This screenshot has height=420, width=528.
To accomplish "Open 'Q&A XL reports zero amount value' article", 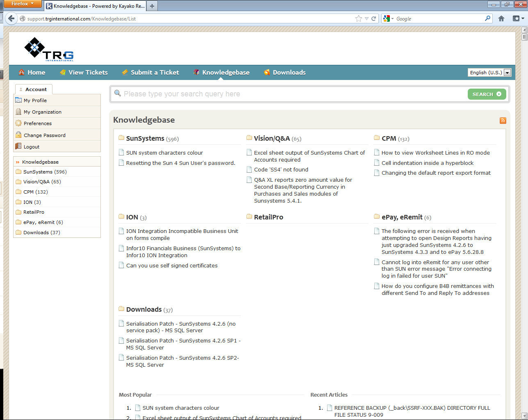I will tap(303, 190).
